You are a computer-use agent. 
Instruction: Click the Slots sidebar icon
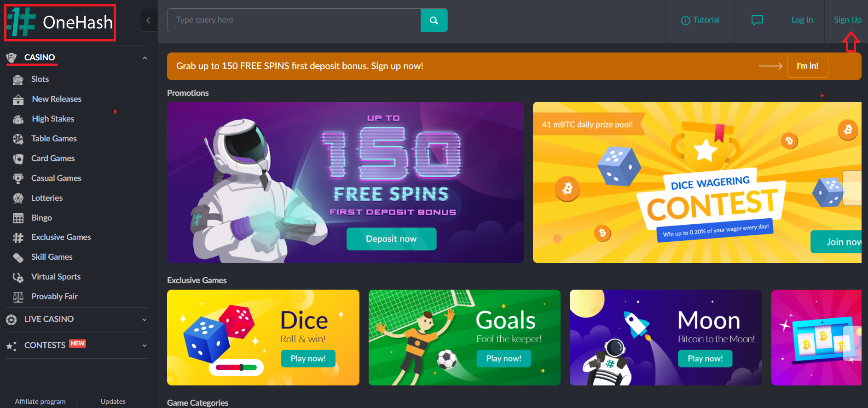(18, 80)
